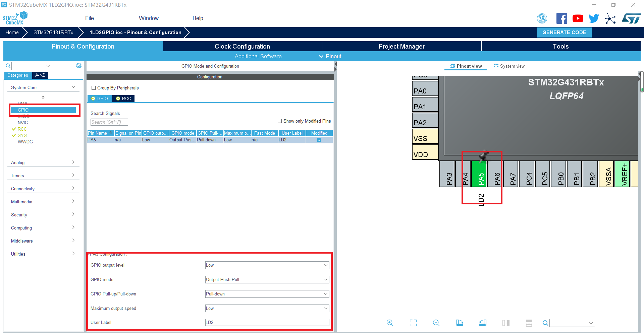Switch to System view
This screenshot has width=644, height=336.
pyautogui.click(x=509, y=66)
